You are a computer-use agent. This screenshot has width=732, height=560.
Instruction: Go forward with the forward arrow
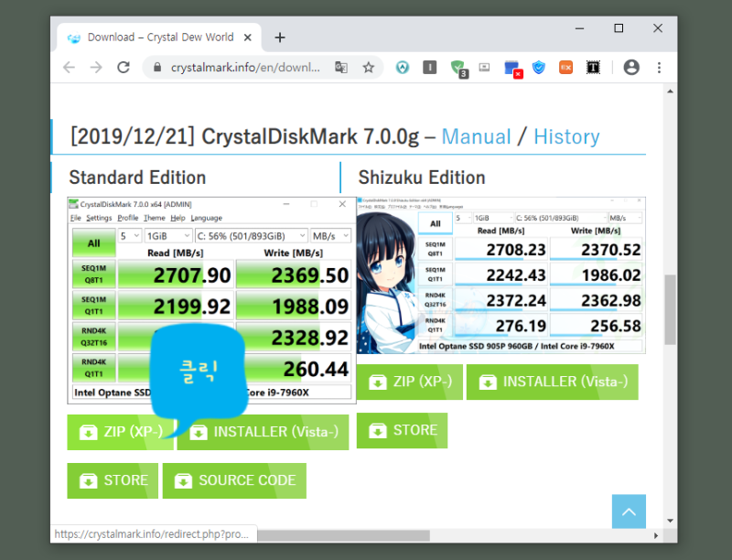coord(96,68)
